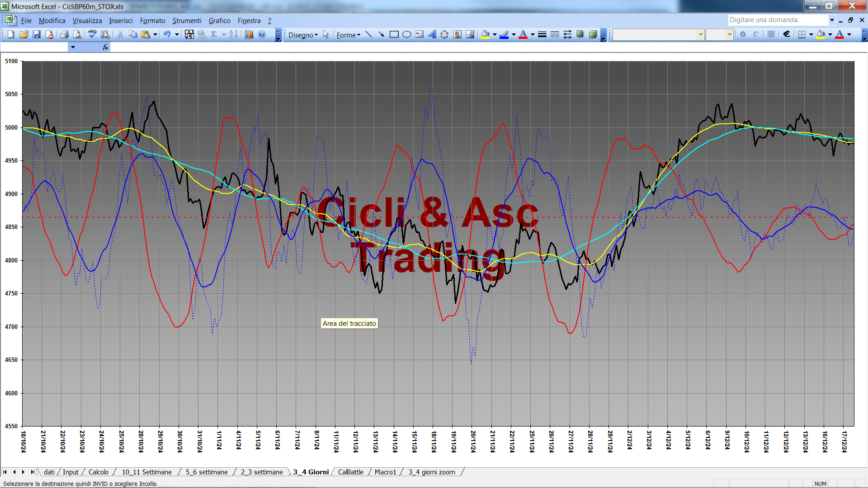Open the Grafico menu
Image resolution: width=868 pixels, height=488 pixels.
219,21
